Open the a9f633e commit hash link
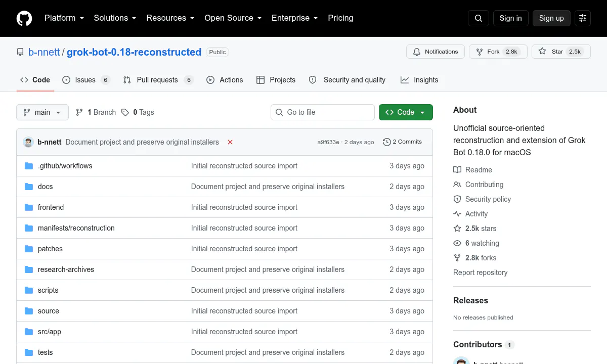 point(328,142)
